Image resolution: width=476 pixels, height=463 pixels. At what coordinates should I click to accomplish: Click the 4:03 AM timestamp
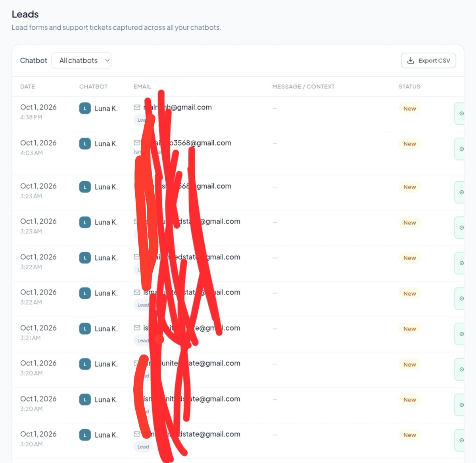[x=31, y=153]
